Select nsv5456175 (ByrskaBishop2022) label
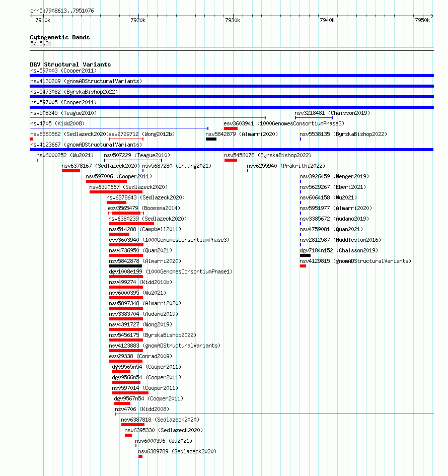The width and height of the screenshot is (448, 476). click(153, 335)
